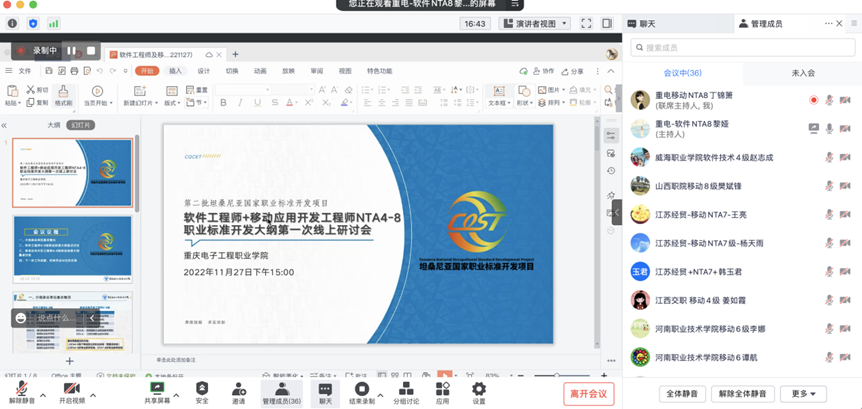Open 管理成员(36) in the bottom toolbar
The height and width of the screenshot is (409, 862).
(x=281, y=393)
